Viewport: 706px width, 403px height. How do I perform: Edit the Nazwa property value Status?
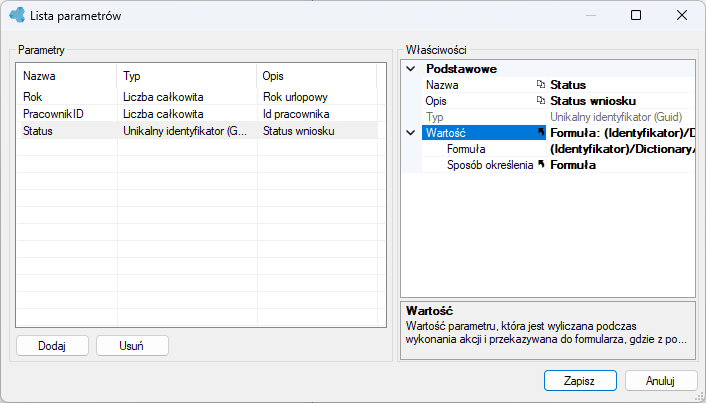point(621,85)
